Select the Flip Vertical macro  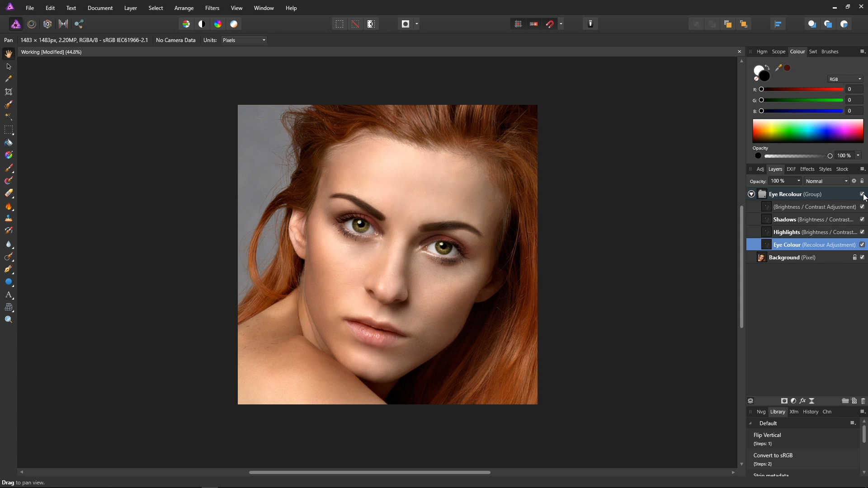tap(767, 435)
